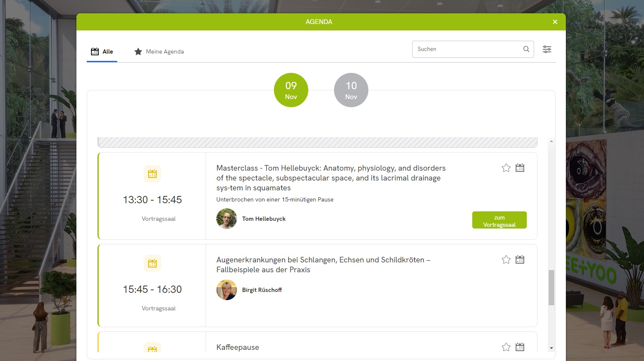The image size is (644, 361).
Task: Click the yellow calendar icon at 13:30 - 15:45
Action: [152, 174]
